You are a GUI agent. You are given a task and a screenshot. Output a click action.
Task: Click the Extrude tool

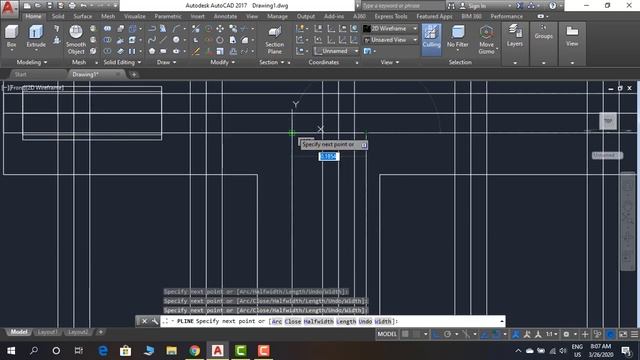36,36
